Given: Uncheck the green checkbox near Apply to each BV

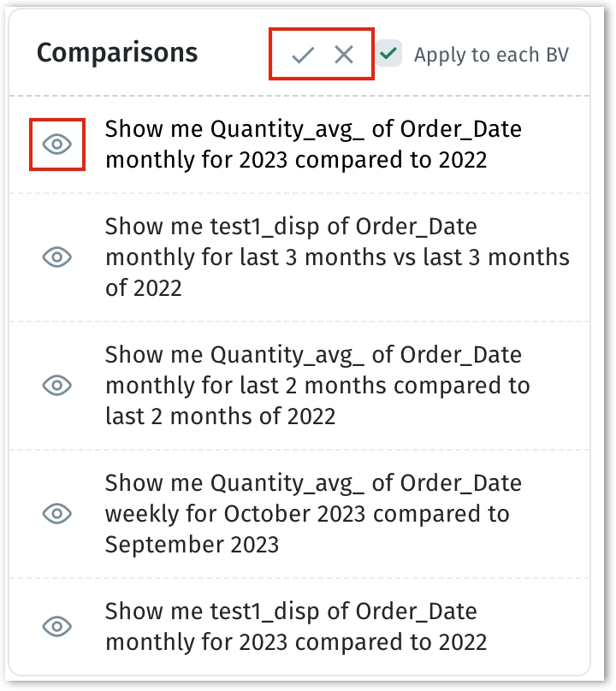Looking at the screenshot, I should pos(389,55).
